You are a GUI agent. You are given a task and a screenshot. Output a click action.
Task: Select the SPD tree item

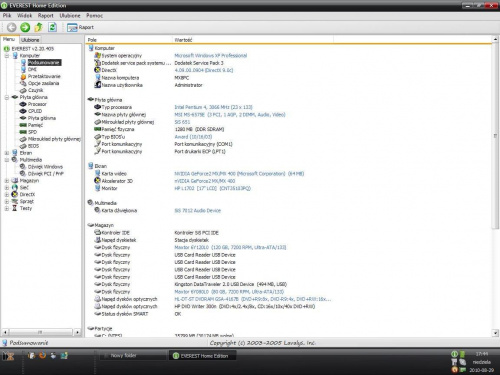(32, 132)
